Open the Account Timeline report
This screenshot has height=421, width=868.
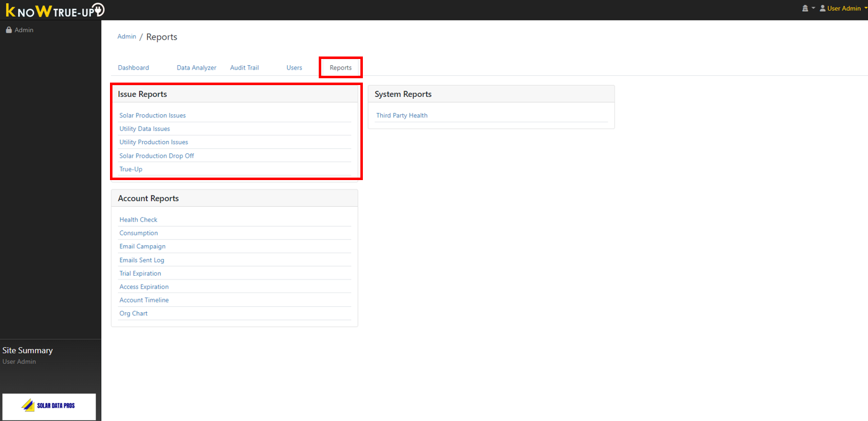[144, 300]
